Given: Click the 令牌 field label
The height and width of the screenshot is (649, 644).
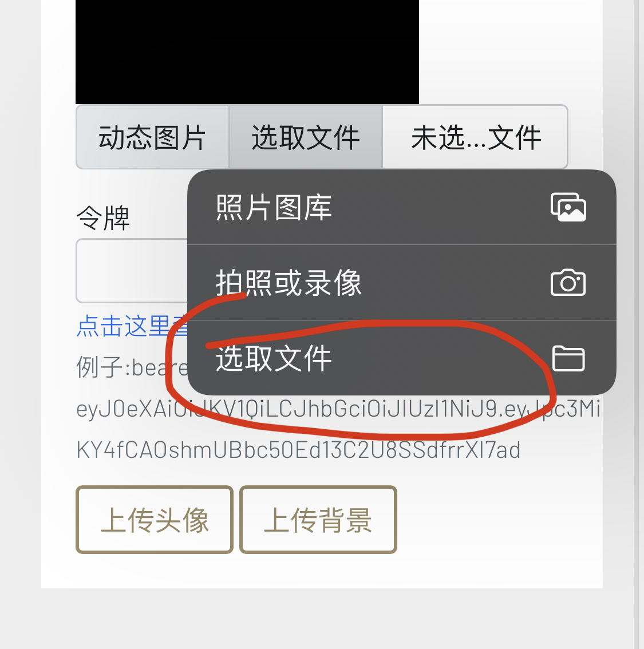Looking at the screenshot, I should click(x=103, y=217).
